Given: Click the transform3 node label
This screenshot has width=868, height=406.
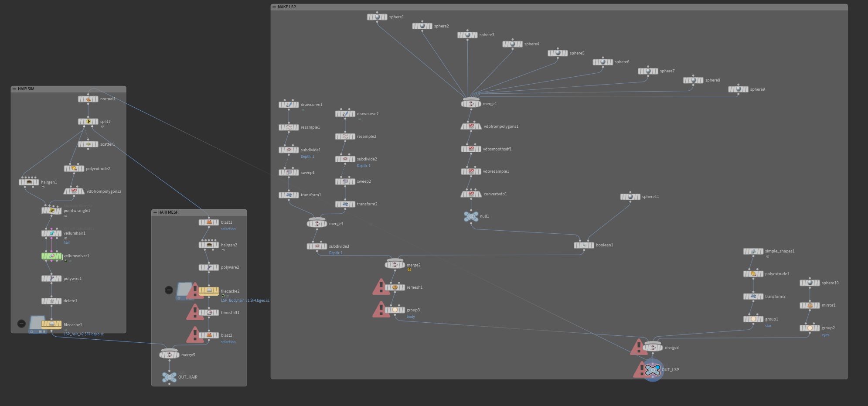Looking at the screenshot, I should 775,297.
